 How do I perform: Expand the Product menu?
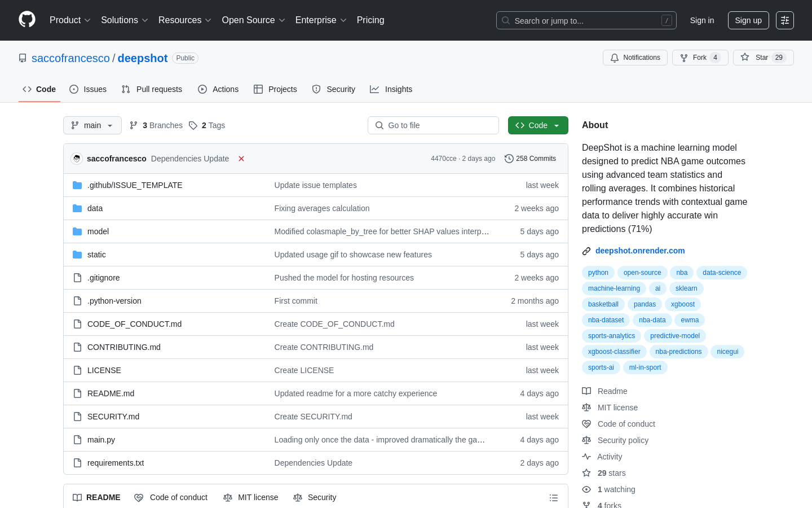point(70,20)
